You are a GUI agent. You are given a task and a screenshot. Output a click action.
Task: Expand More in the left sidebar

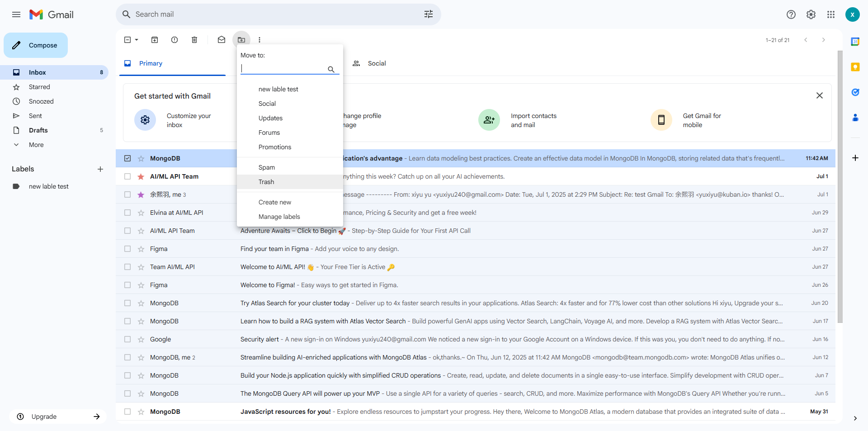click(x=36, y=145)
